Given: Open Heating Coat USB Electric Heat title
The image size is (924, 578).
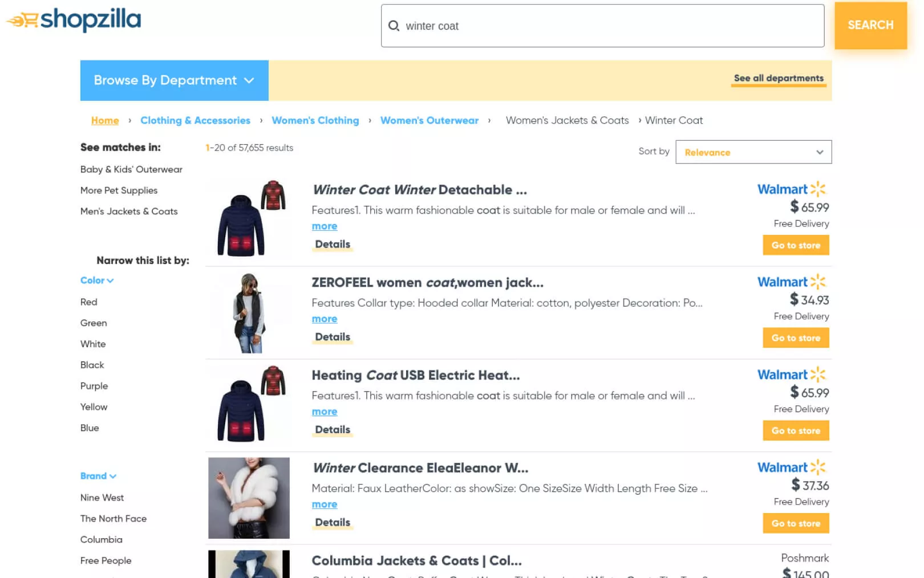Looking at the screenshot, I should 416,376.
